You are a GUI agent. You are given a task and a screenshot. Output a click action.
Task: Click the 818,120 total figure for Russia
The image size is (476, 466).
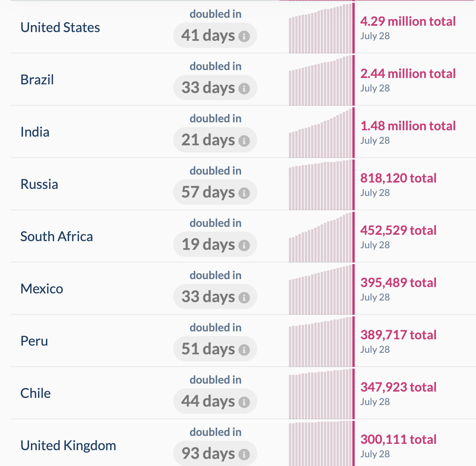click(398, 178)
